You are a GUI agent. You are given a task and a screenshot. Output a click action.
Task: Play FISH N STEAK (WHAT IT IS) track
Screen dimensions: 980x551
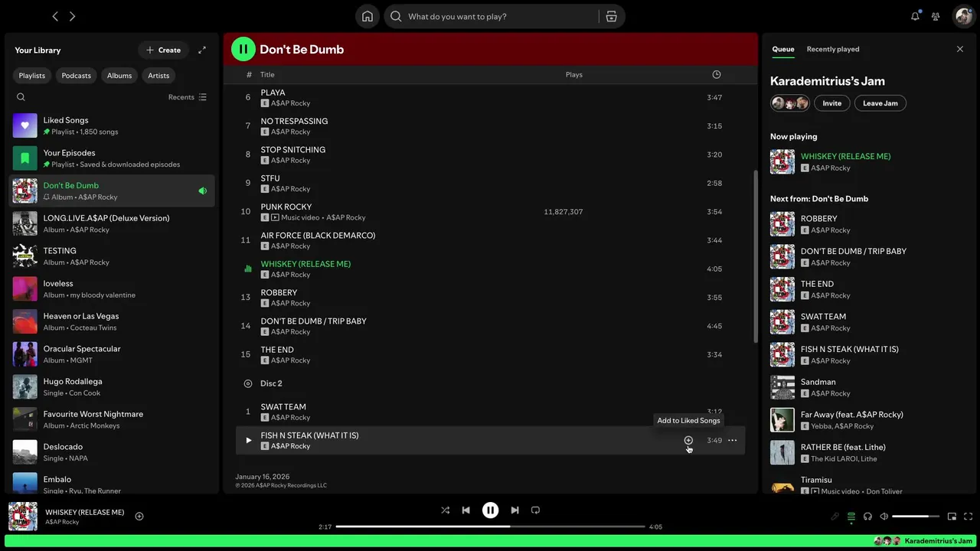pyautogui.click(x=248, y=440)
